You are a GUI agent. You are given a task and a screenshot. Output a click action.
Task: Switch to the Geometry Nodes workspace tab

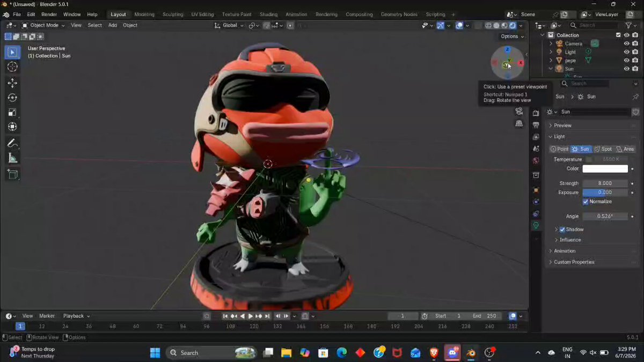click(x=399, y=14)
